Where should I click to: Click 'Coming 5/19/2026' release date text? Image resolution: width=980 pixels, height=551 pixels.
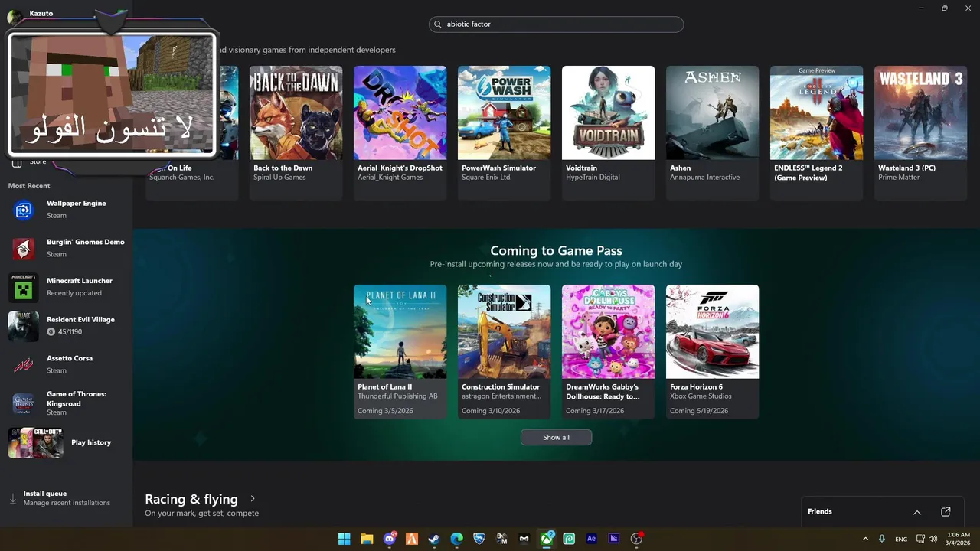click(700, 411)
